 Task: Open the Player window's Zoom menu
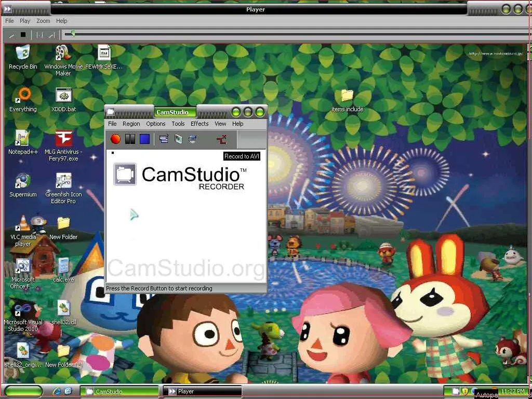coord(43,21)
